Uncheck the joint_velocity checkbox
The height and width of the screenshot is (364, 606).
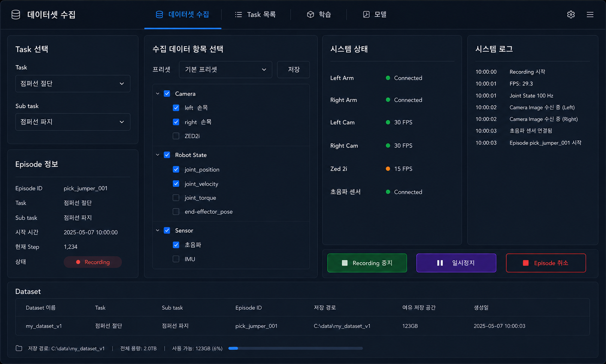(176, 184)
